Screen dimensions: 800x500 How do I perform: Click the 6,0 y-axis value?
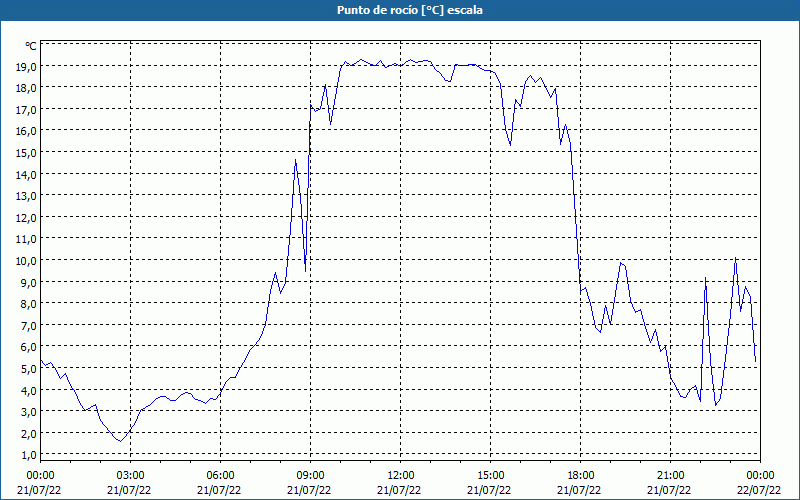pos(29,347)
